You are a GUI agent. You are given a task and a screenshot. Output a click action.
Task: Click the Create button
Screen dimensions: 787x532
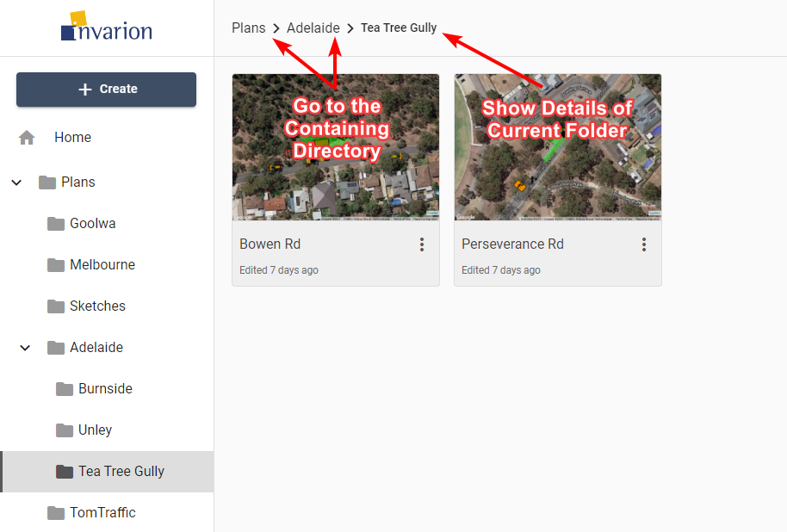107,90
